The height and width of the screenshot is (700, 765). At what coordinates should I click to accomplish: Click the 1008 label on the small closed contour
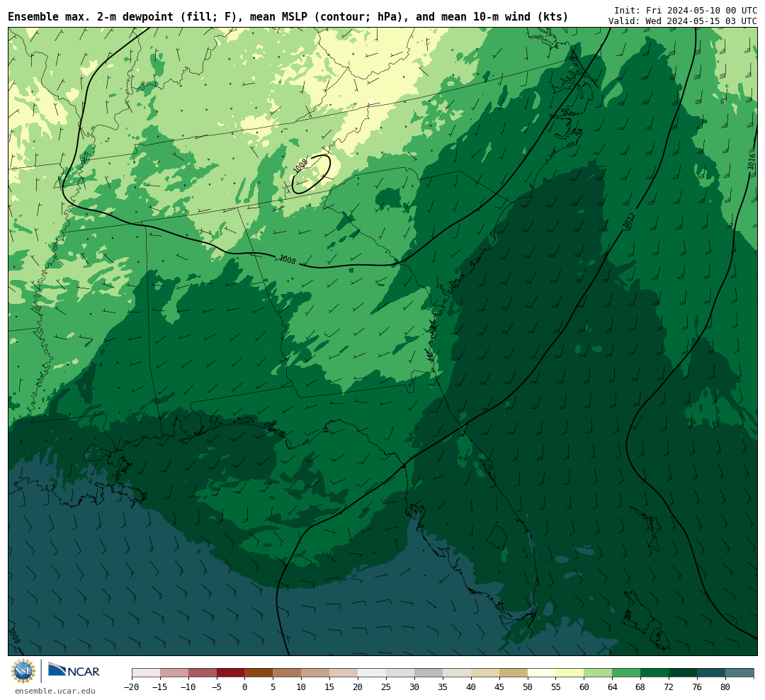pos(300,166)
